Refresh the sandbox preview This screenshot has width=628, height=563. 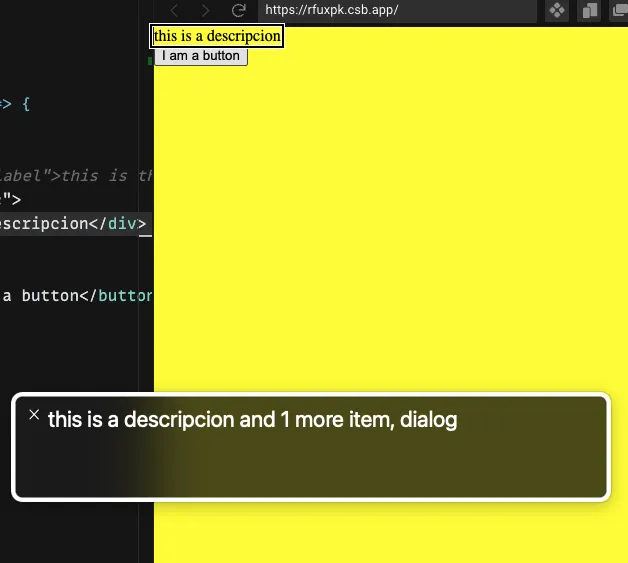(238, 10)
